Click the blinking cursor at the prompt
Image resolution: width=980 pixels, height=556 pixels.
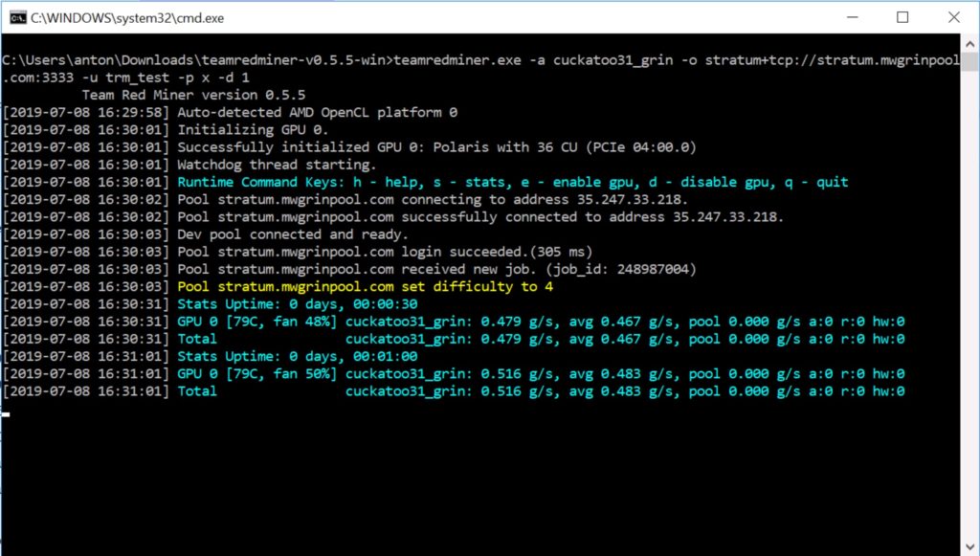coord(6,413)
